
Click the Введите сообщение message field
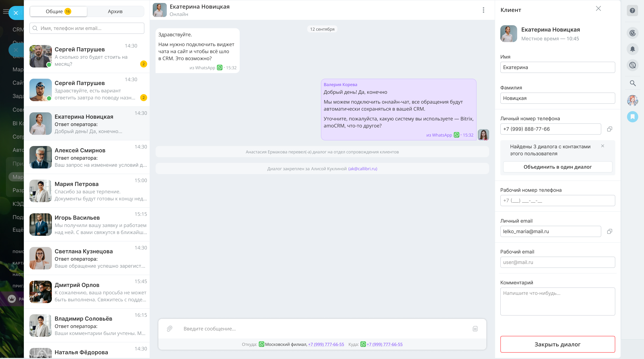tap(323, 329)
